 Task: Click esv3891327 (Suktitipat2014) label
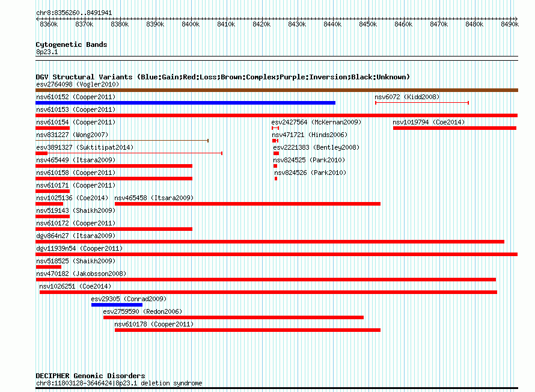85,147
